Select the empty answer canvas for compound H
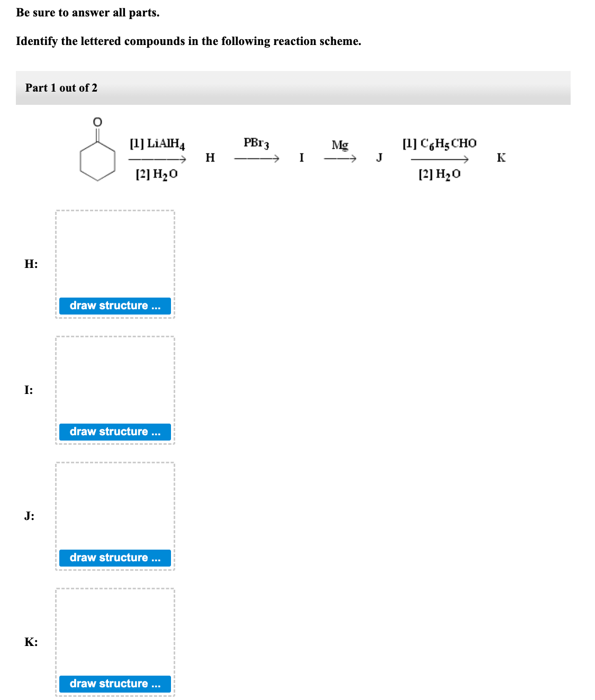This screenshot has width=595, height=700. 115,254
